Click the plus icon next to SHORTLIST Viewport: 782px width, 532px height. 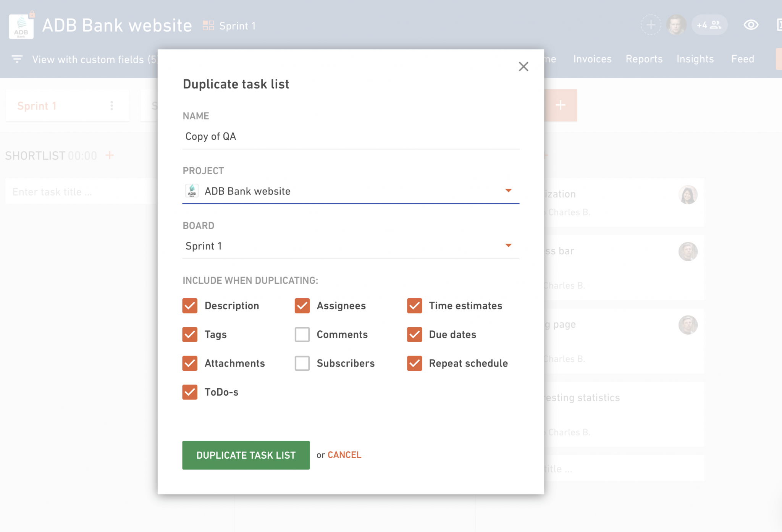click(110, 155)
